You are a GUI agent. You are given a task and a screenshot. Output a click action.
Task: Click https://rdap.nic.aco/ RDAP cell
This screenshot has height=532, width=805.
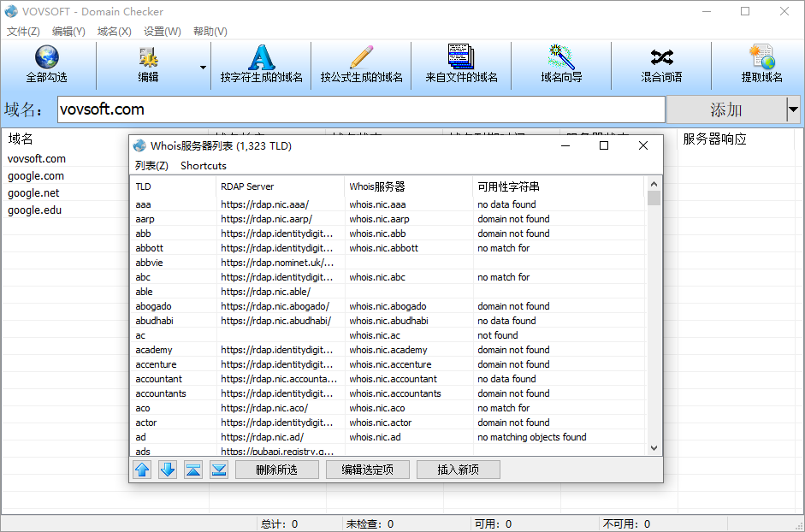point(264,408)
